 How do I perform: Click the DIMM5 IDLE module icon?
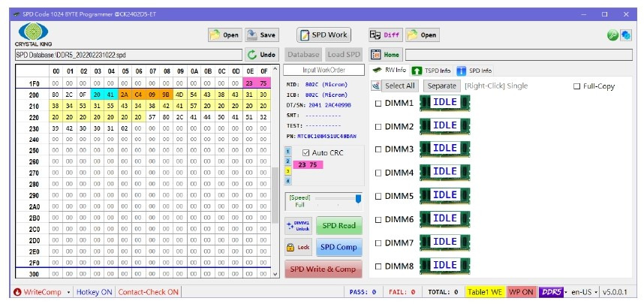click(445, 196)
